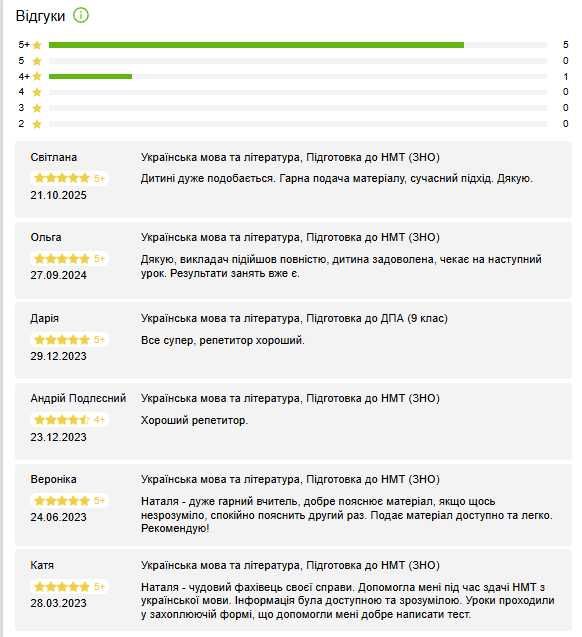Click reviewer name Ольга
Image resolution: width=582 pixels, height=637 pixels.
point(46,237)
